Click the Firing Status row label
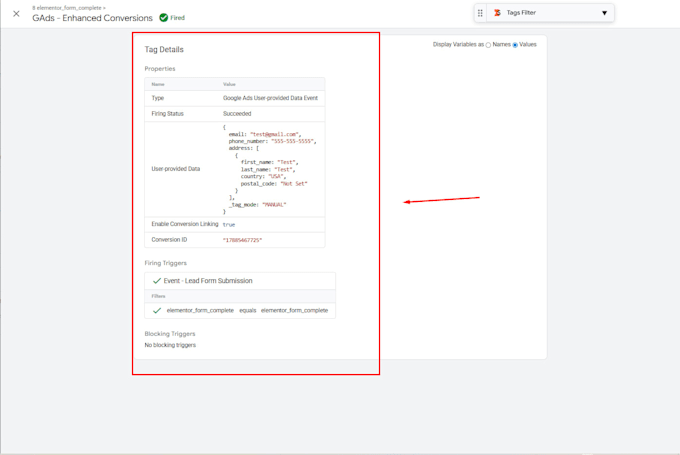 pyautogui.click(x=167, y=114)
